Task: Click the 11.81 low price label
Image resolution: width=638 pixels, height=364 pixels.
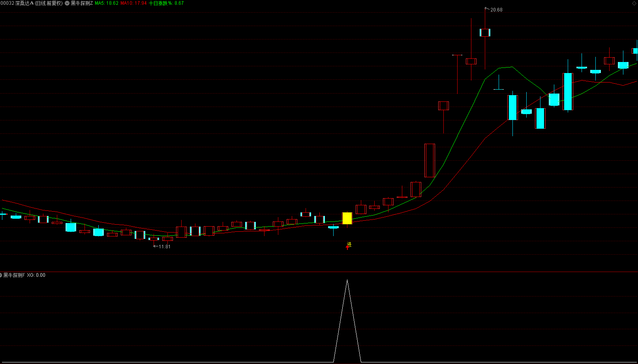Action: 164,247
